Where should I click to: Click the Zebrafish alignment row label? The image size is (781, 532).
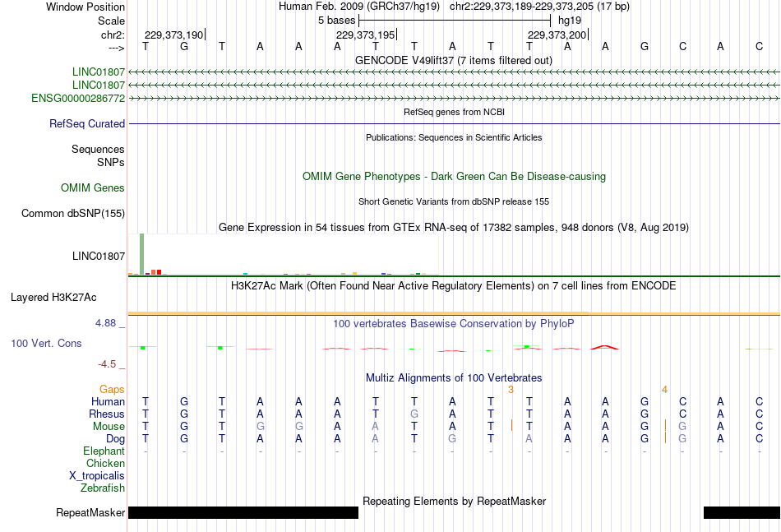[x=103, y=488]
